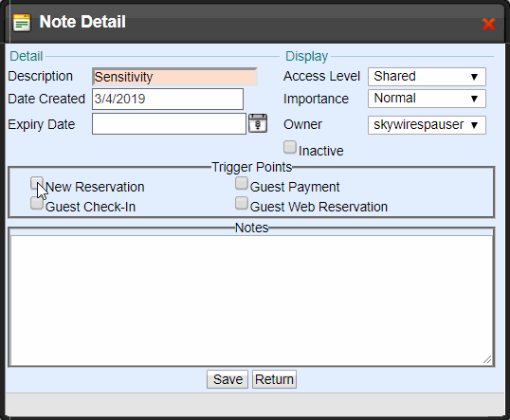Close the Note Detail dialog with red X
The height and width of the screenshot is (420, 510).
point(488,24)
